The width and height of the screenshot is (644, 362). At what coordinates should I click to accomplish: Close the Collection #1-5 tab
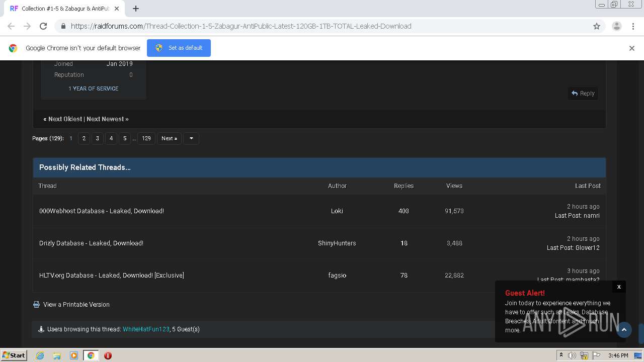tap(117, 9)
